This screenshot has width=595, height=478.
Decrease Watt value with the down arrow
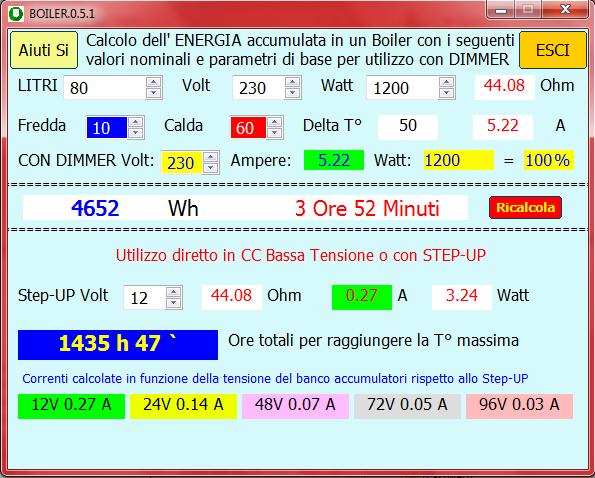[x=447, y=93]
